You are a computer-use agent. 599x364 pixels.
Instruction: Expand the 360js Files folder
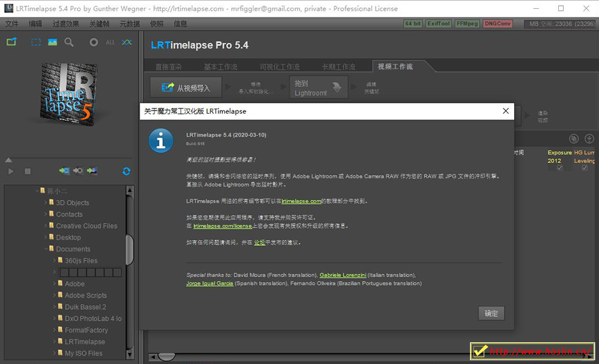click(x=54, y=261)
